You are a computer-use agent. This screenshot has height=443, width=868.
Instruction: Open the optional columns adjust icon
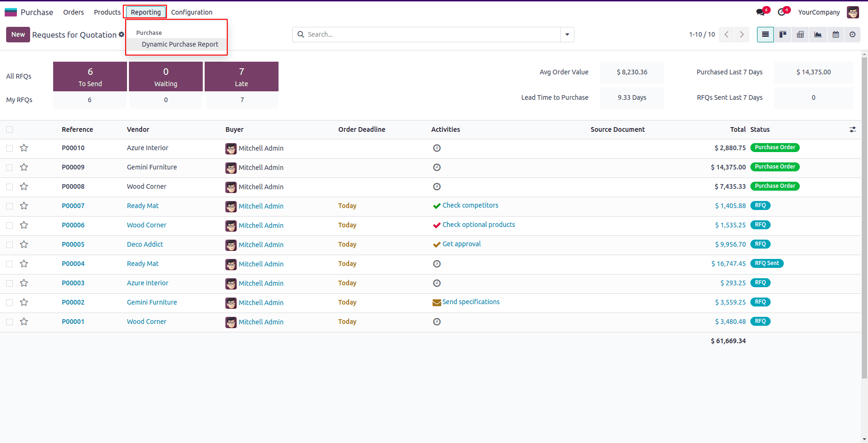click(852, 129)
